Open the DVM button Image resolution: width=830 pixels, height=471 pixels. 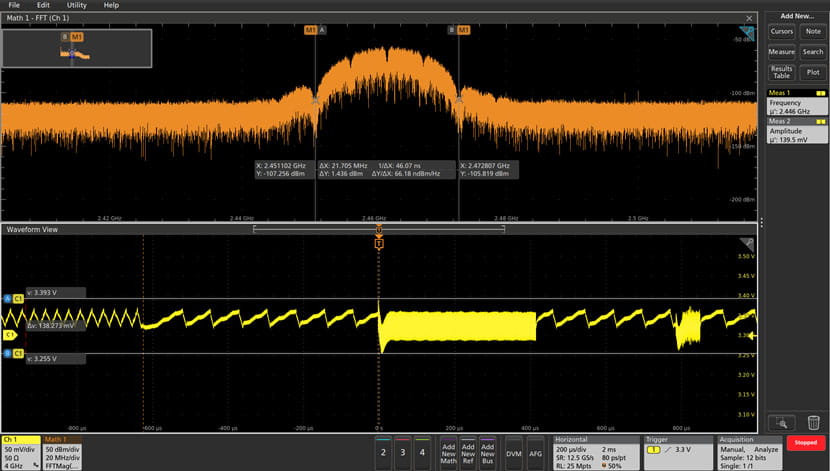(x=513, y=451)
